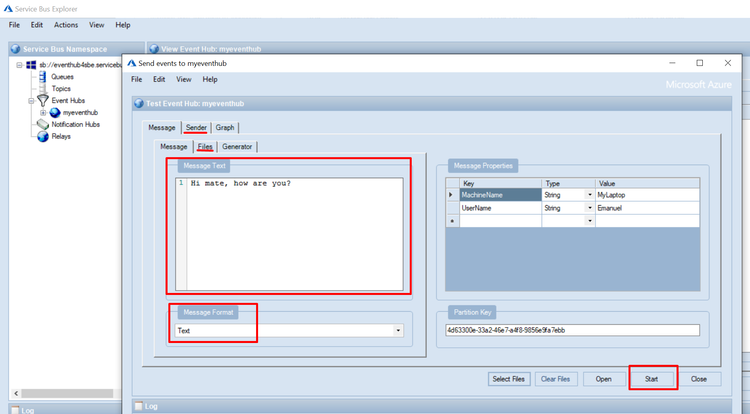Click the Value column header
Image resolution: width=750 pixels, height=414 pixels.
pos(647,183)
